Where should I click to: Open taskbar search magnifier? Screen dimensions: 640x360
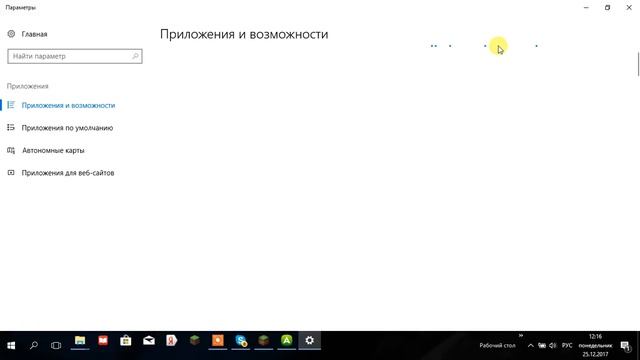point(34,345)
